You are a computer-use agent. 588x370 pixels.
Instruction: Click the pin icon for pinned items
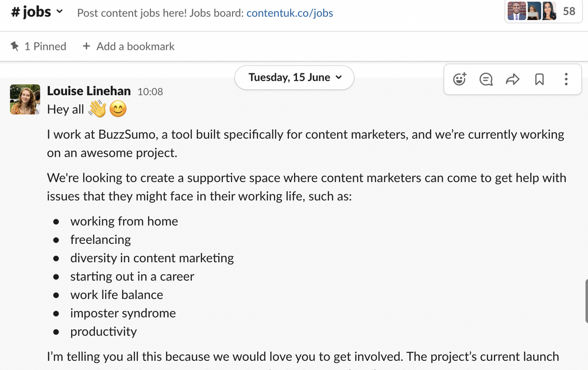15,46
